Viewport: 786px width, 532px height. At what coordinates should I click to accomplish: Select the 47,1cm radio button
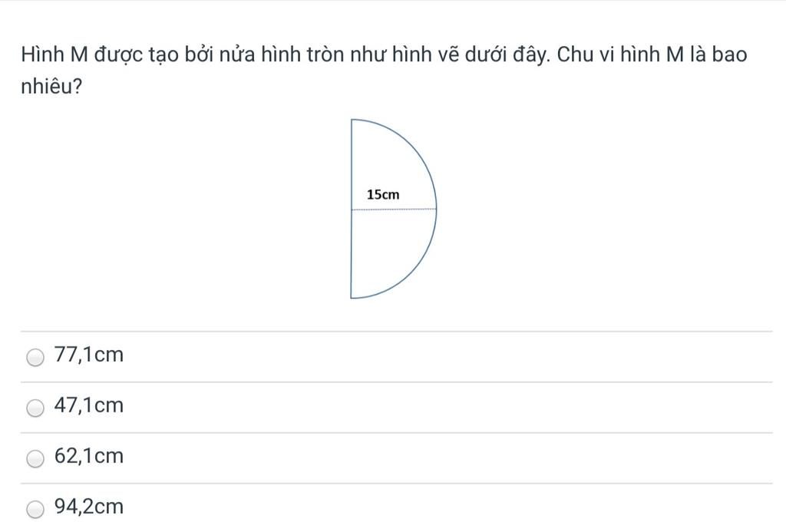tap(35, 408)
